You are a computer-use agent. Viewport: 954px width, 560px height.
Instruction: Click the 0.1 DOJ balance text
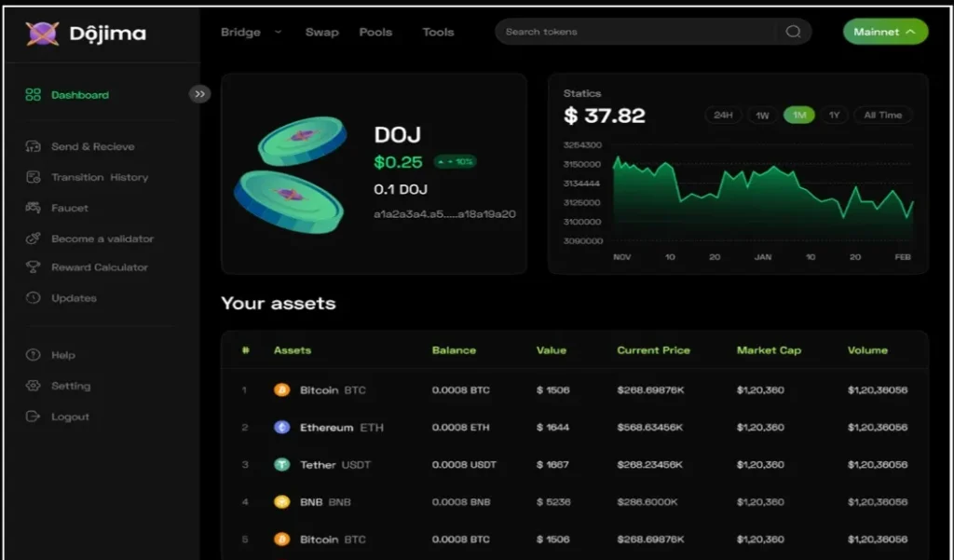tap(401, 189)
